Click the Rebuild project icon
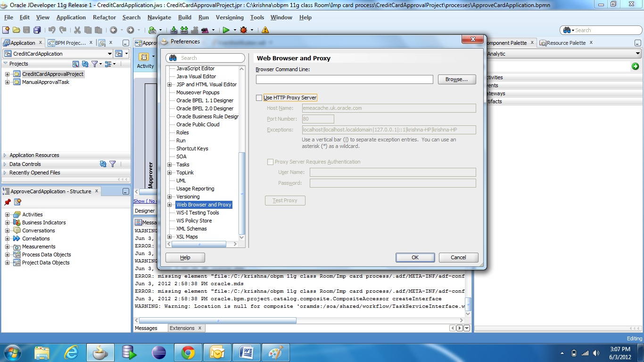Viewport: 644px width, 362px height. pyautogui.click(x=184, y=30)
